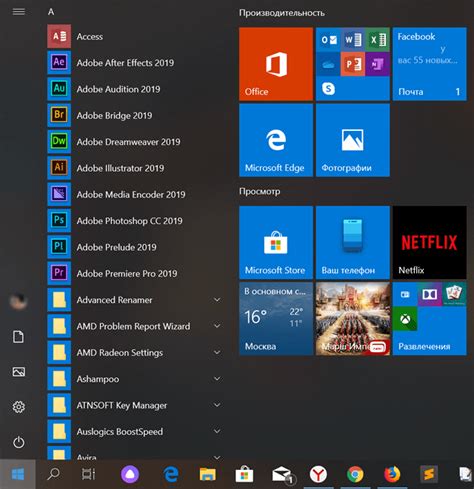Screen dimensions: 474x489
Task: Open Sublime Text from the taskbar
Action: tap(429, 474)
